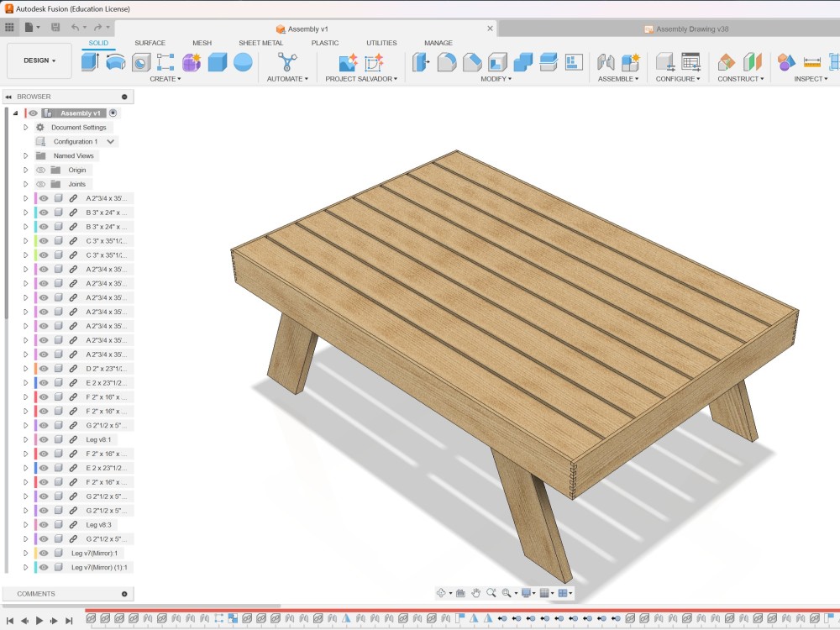Select the Combine tool icon
Screen dimensions: 840x630
tap(522, 62)
